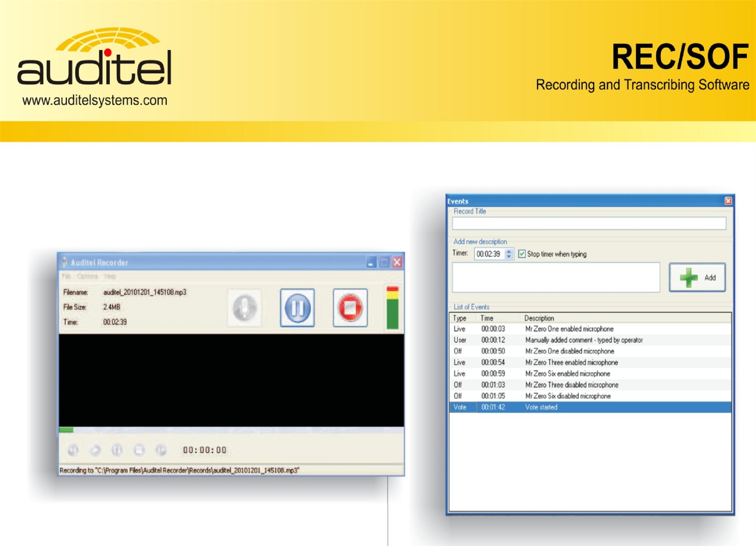The image size is (756, 546).
Task: Click the www.auditelsystems.com link
Action: (x=95, y=100)
